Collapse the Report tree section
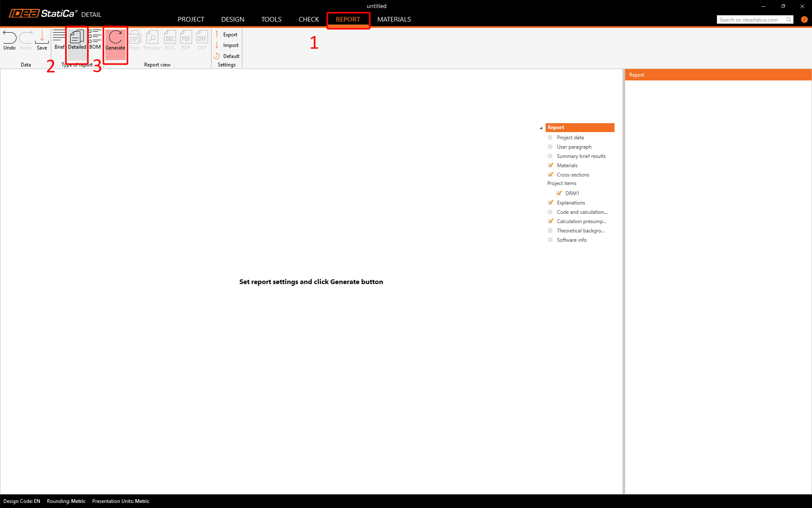This screenshot has height=508, width=812. tap(541, 128)
